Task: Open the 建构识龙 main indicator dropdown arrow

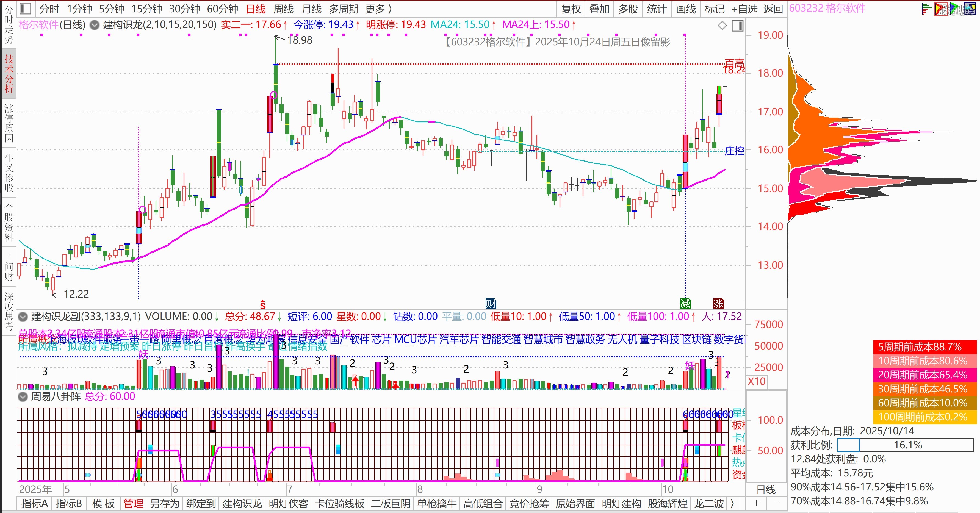Action: pyautogui.click(x=94, y=25)
